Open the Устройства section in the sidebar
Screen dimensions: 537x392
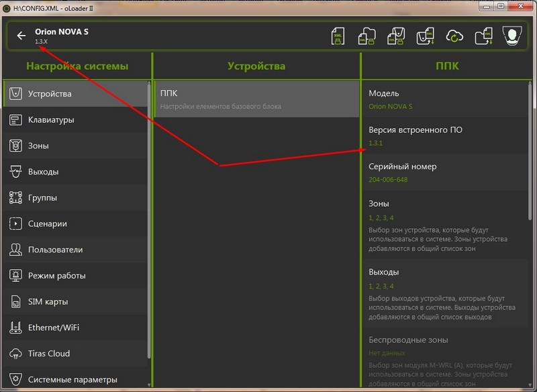75,94
